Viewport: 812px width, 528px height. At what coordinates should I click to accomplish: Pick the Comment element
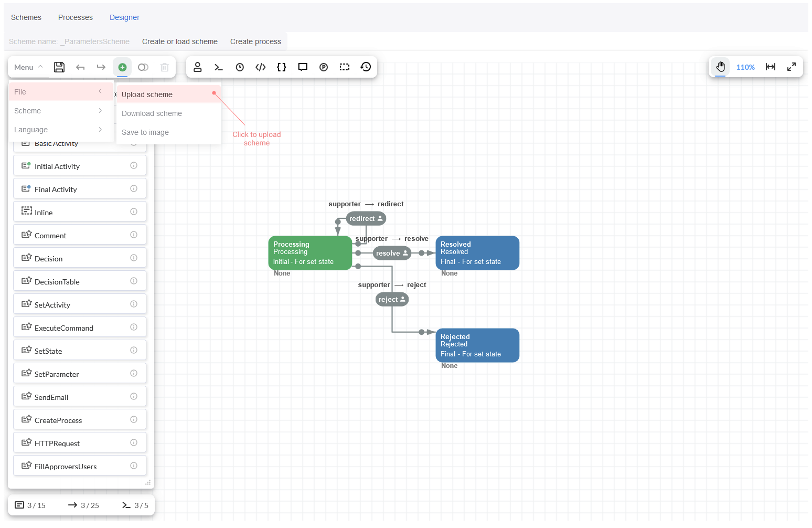(80, 235)
